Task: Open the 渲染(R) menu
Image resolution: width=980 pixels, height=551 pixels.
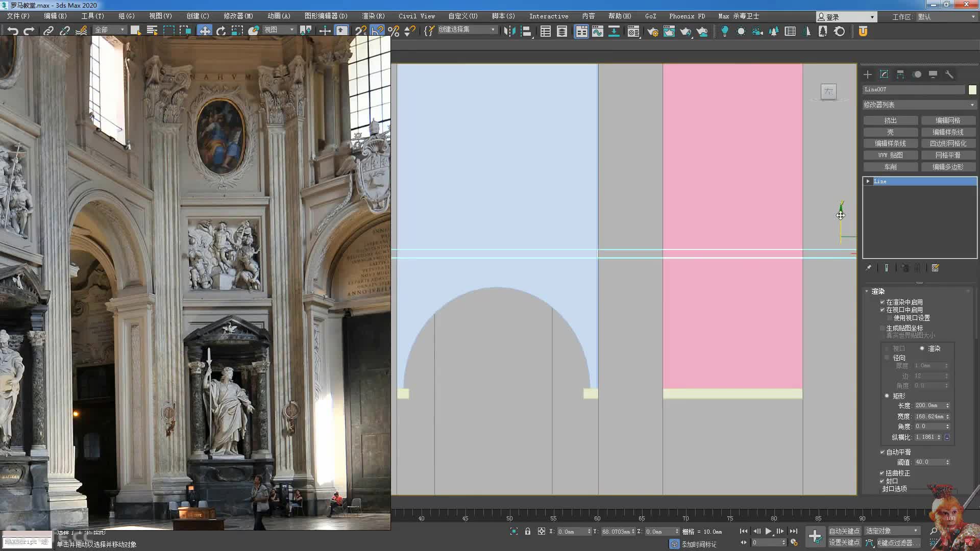Action: 374,16
